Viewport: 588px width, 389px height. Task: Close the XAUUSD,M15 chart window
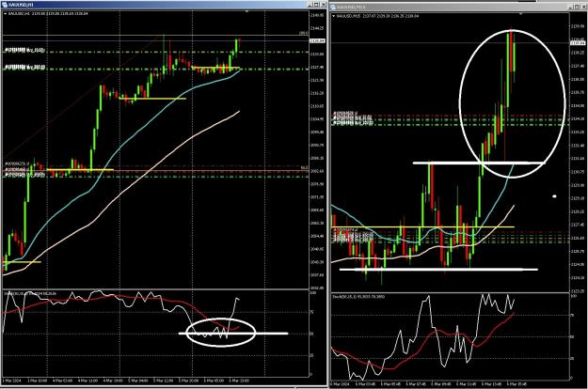coord(584,7)
